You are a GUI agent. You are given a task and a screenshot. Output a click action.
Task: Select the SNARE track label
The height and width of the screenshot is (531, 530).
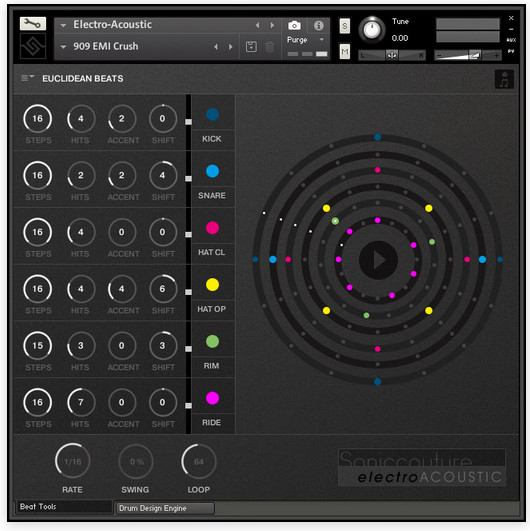coord(212,195)
